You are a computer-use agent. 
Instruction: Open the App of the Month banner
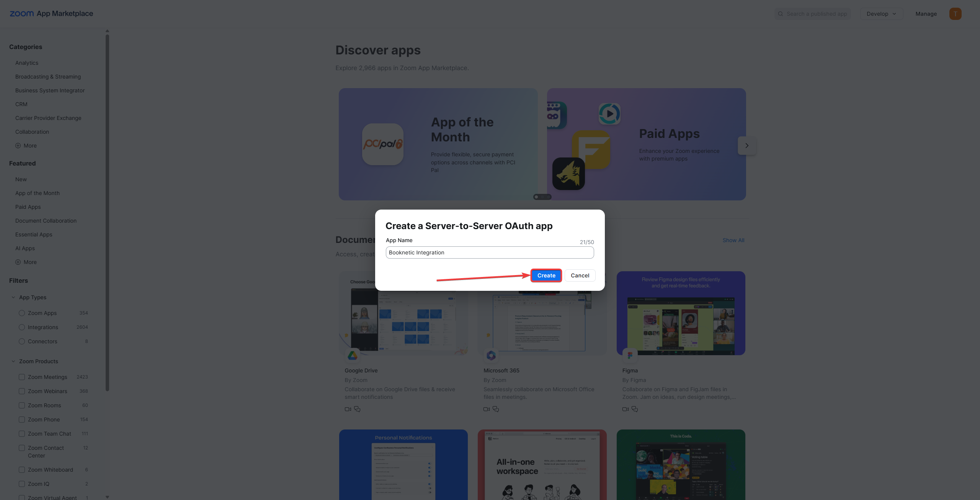coord(438,144)
